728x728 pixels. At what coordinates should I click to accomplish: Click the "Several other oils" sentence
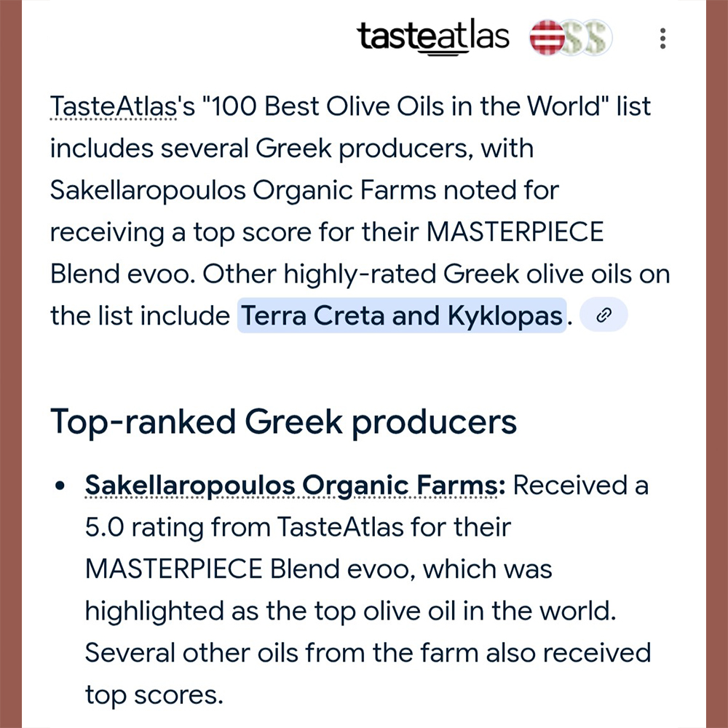[368, 652]
